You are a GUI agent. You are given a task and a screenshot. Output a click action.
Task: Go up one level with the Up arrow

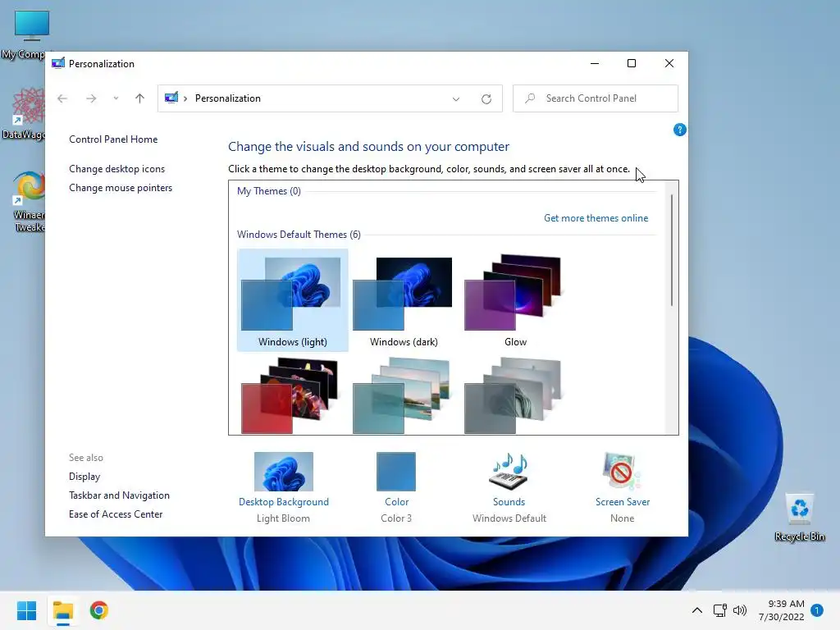click(x=139, y=98)
